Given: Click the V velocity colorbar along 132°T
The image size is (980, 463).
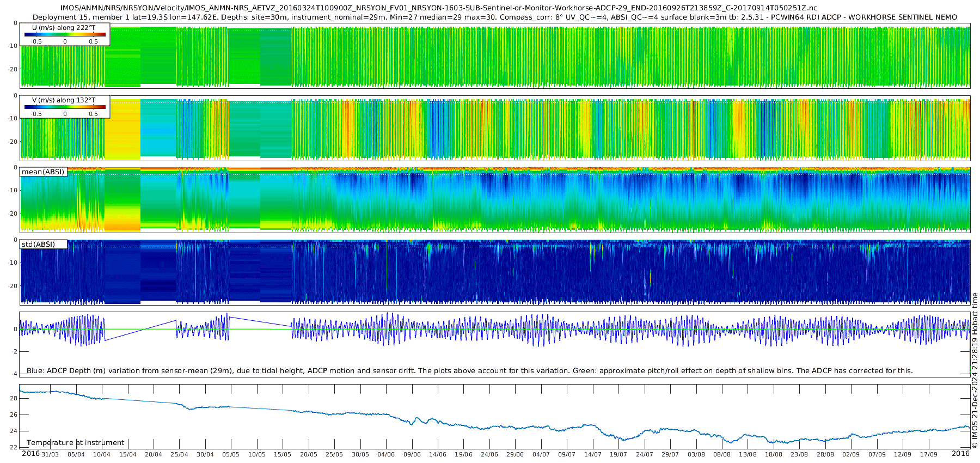Looking at the screenshot, I should pyautogui.click(x=65, y=107).
